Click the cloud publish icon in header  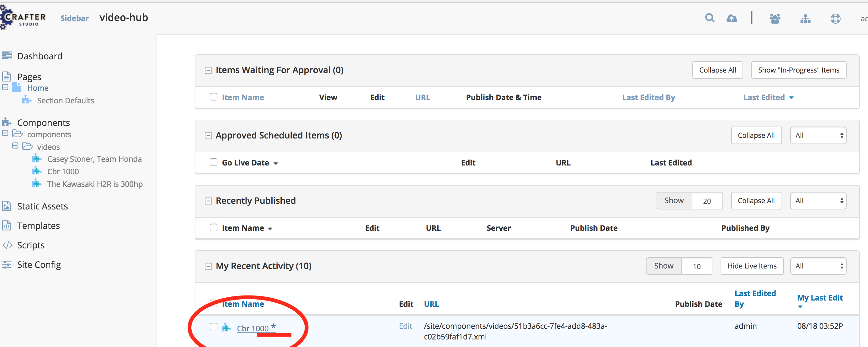pyautogui.click(x=732, y=18)
